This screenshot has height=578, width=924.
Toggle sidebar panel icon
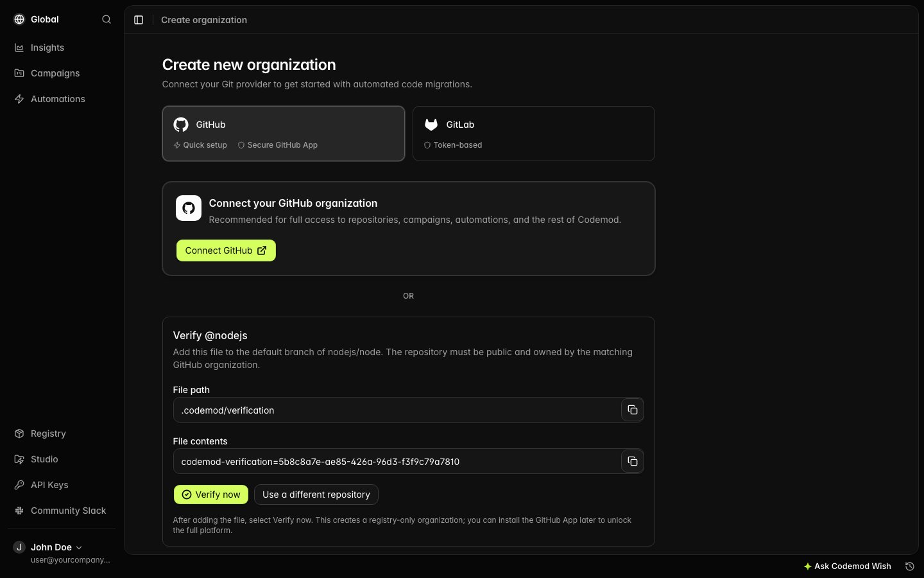139,20
